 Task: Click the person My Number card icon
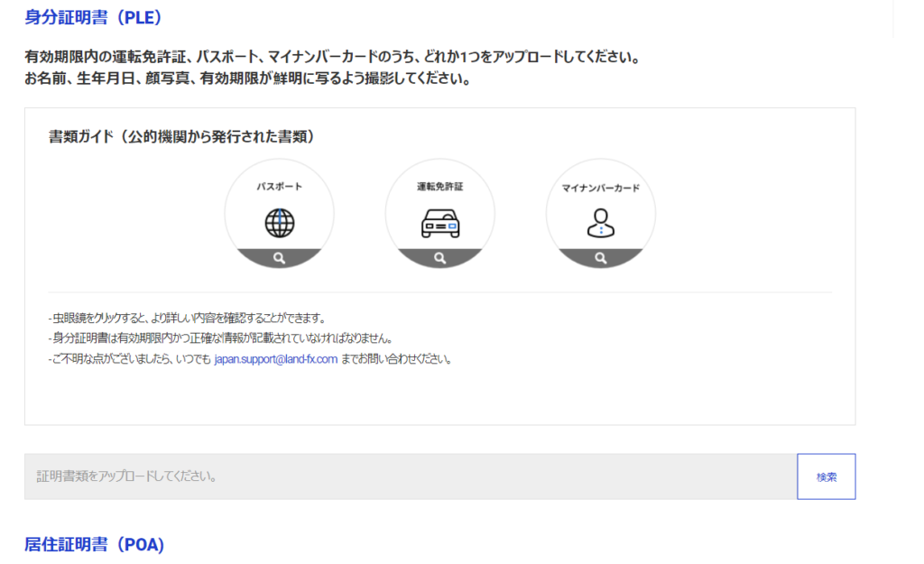pos(600,223)
